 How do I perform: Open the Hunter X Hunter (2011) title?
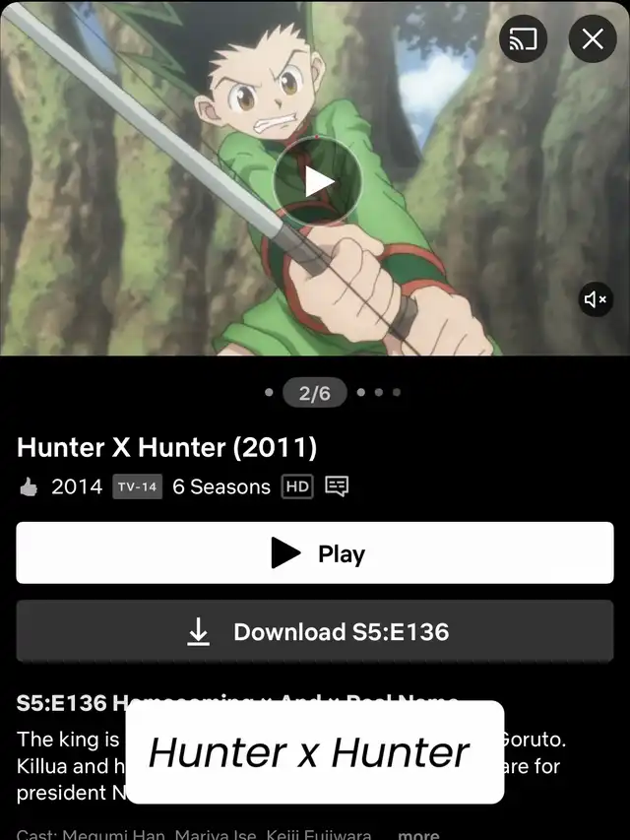pyautogui.click(x=166, y=447)
